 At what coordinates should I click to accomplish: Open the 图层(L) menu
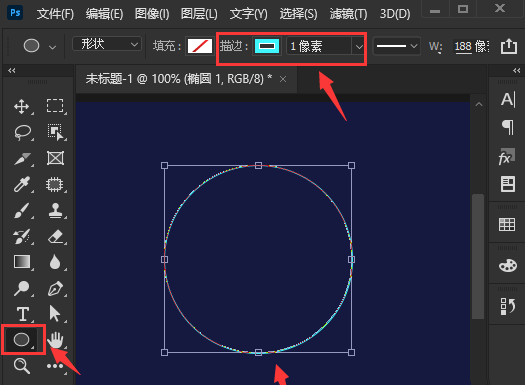[199, 14]
